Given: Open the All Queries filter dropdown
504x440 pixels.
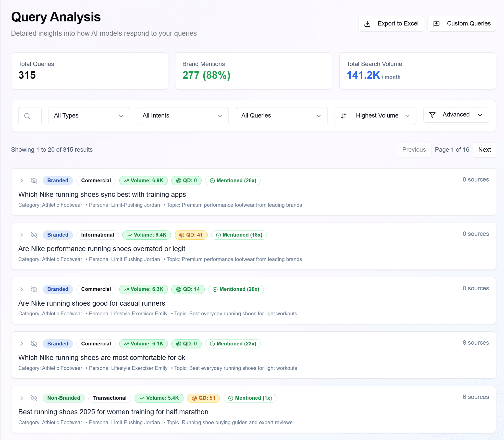Looking at the screenshot, I should pyautogui.click(x=281, y=116).
